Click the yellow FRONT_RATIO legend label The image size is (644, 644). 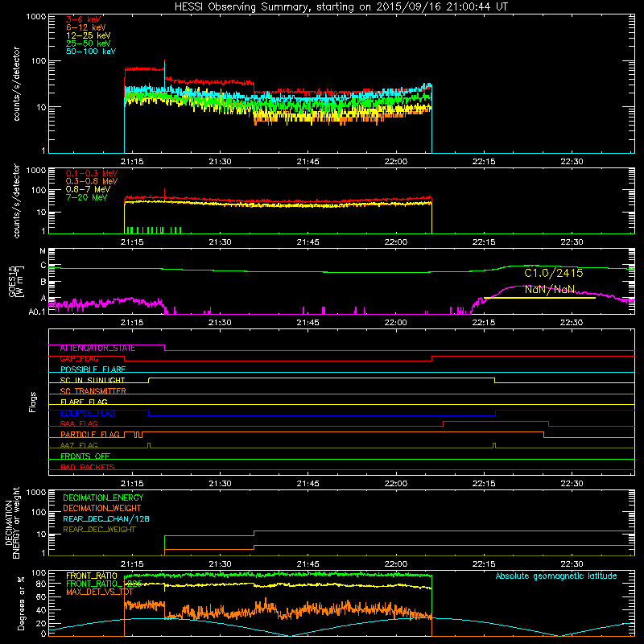coord(92,576)
